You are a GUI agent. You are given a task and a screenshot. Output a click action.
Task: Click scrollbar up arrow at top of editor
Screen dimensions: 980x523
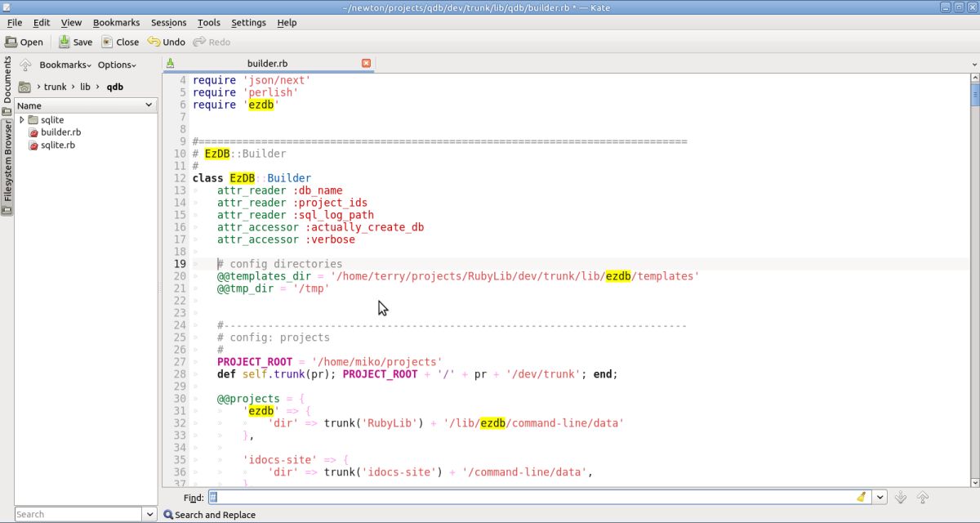tap(975, 78)
